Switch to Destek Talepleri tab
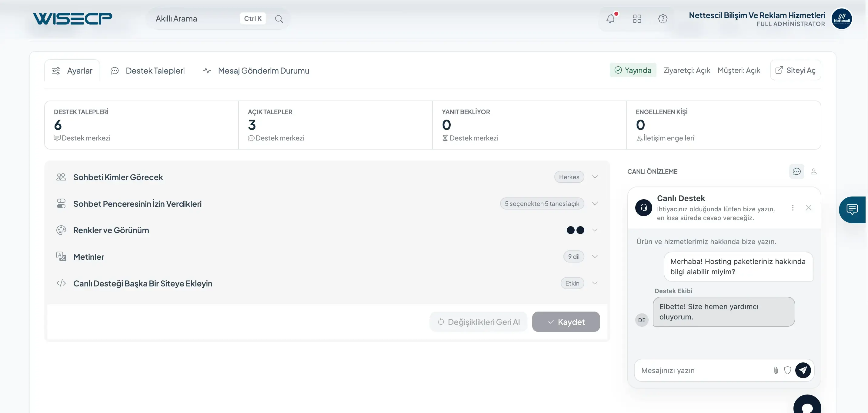This screenshot has width=868, height=413. 148,71
